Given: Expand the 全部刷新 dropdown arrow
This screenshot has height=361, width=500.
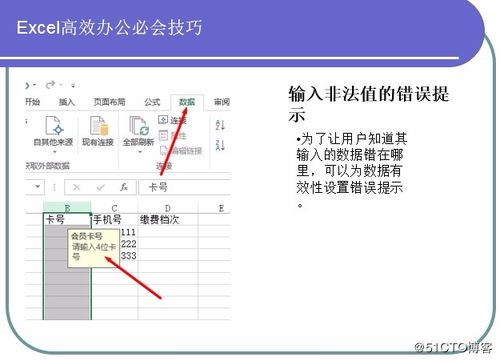Looking at the screenshot, I should [140, 152].
